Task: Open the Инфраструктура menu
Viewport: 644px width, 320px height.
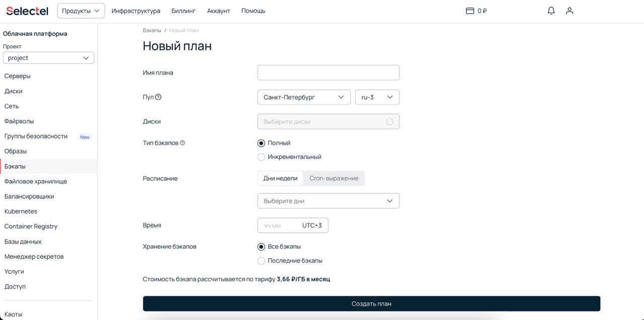Action: coord(136,11)
